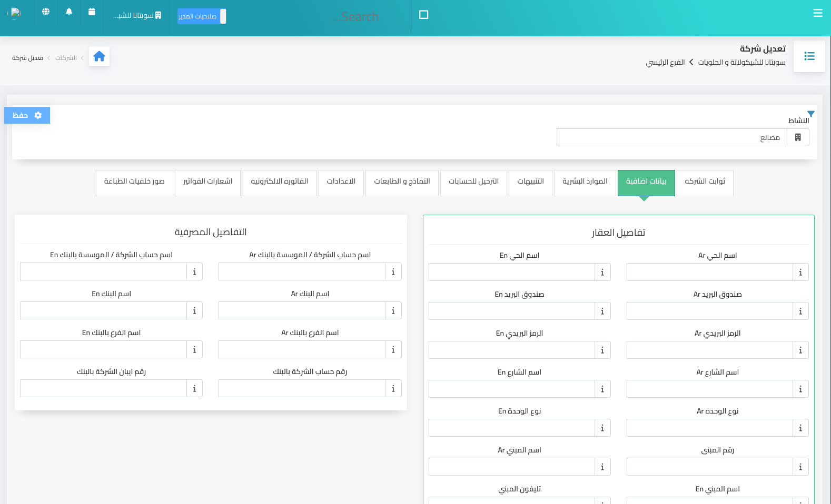Toggle the صلاحيات المدير switch

(202, 16)
